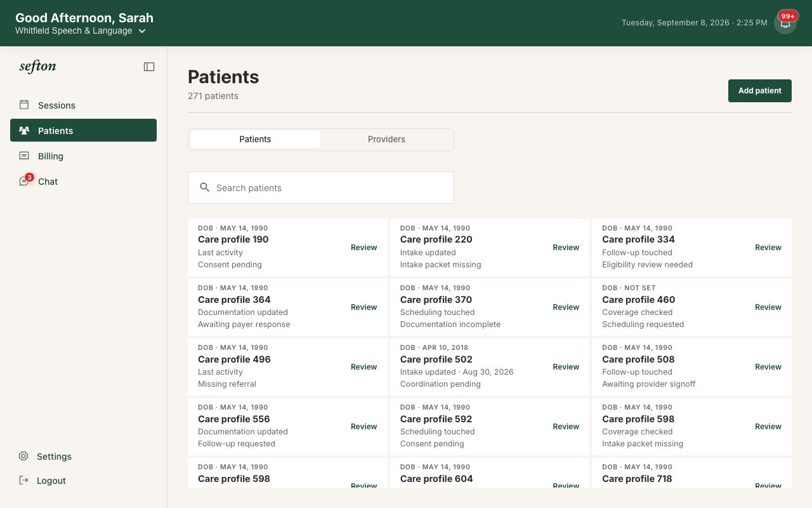Select Logout in the sidebar
The width and height of the screenshot is (812, 508).
point(83,480)
